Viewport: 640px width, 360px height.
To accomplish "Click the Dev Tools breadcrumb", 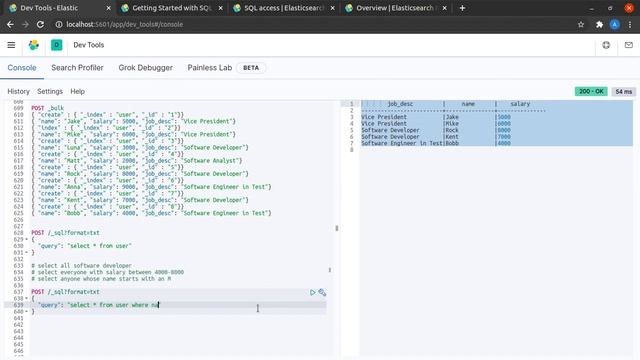I will [x=89, y=45].
